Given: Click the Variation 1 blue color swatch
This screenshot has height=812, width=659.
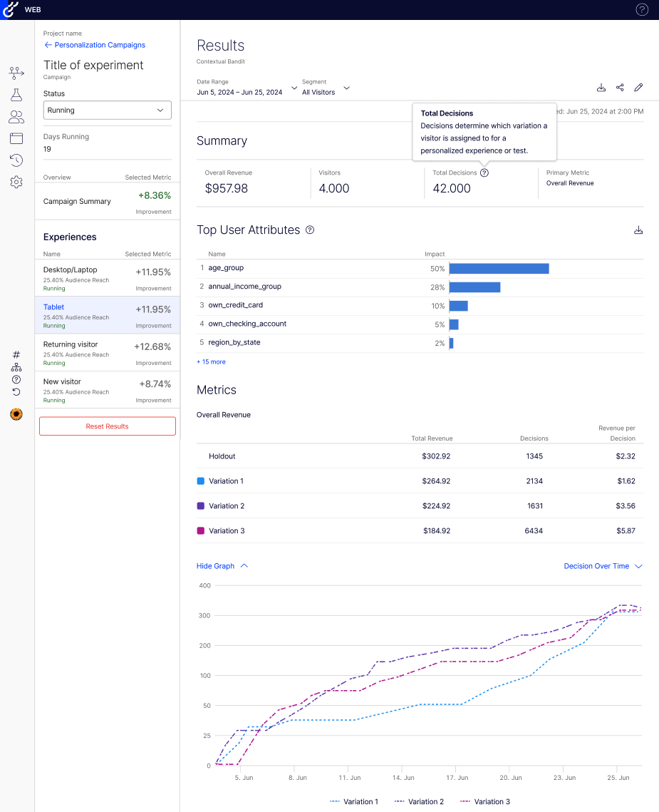Looking at the screenshot, I should pyautogui.click(x=201, y=481).
